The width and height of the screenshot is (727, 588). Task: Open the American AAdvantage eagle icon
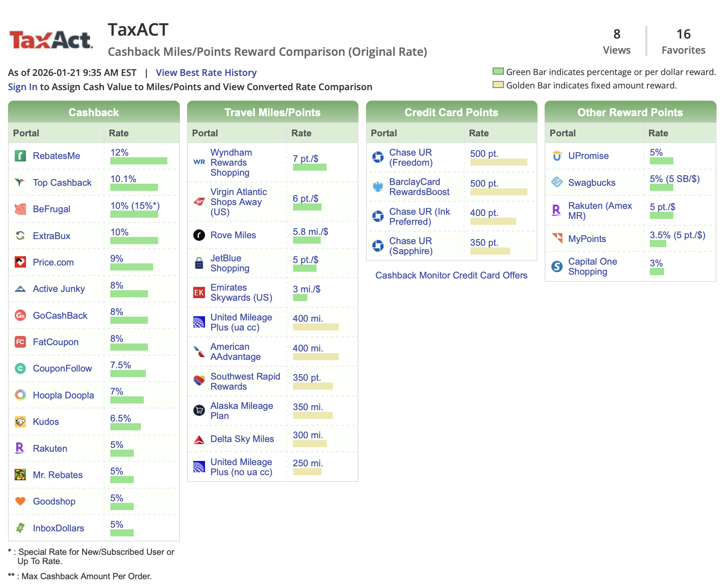click(x=199, y=351)
